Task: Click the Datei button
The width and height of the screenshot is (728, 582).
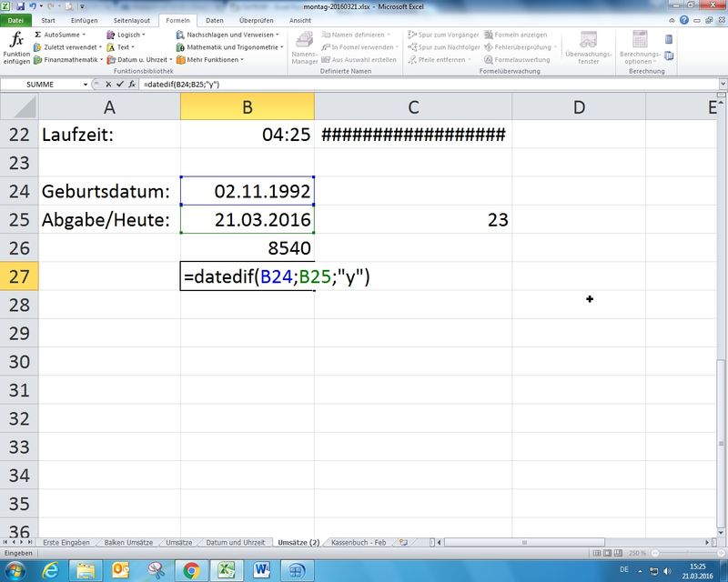Action: pyautogui.click(x=17, y=19)
